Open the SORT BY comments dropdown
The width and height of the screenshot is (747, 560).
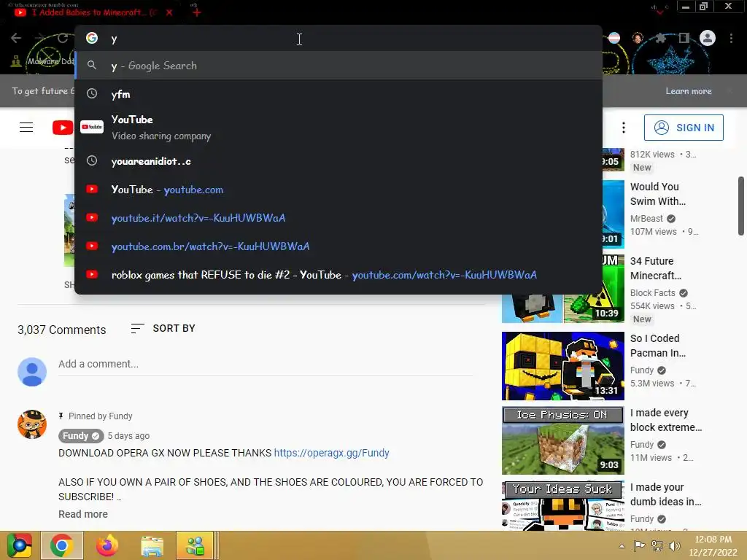coord(163,328)
